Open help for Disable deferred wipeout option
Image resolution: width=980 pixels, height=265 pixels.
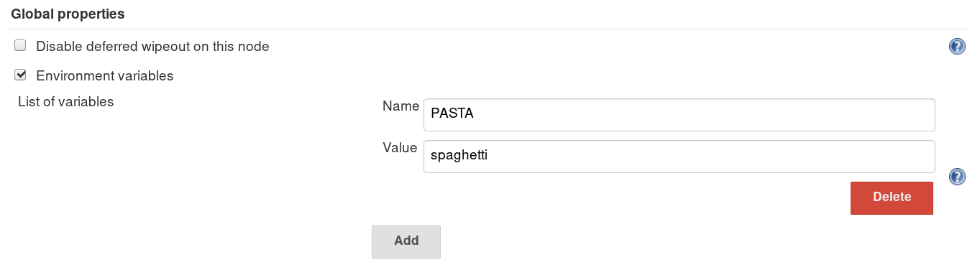coord(957,47)
